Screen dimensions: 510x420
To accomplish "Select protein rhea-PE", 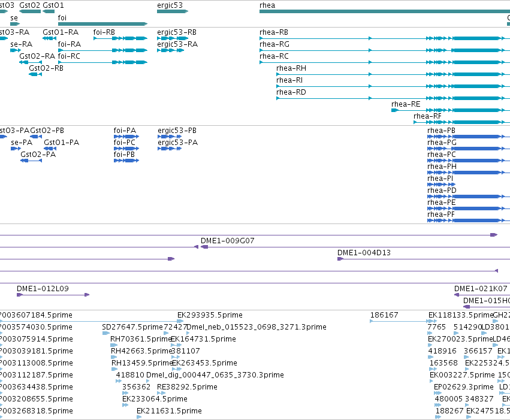I will (469, 209).
